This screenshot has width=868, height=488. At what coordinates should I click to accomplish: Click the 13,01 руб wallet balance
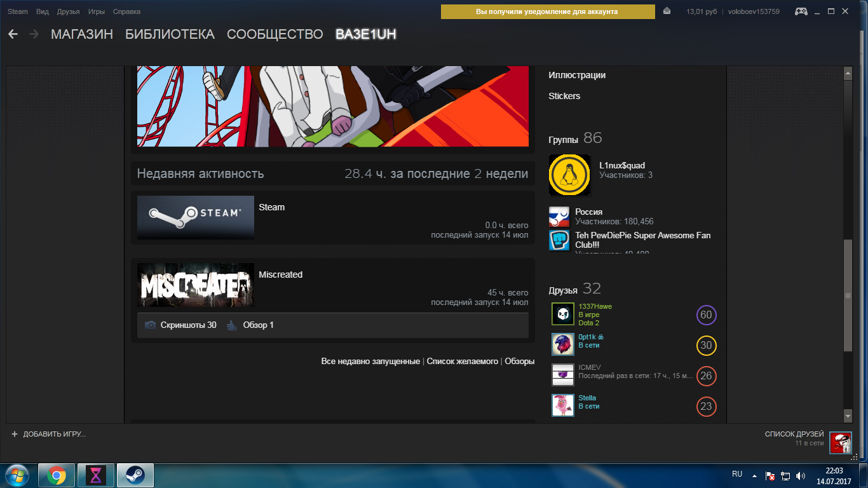point(701,11)
